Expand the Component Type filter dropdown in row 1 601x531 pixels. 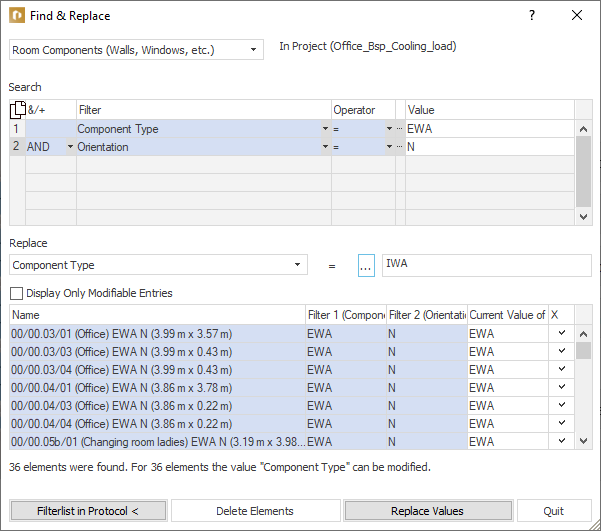tap(325, 129)
